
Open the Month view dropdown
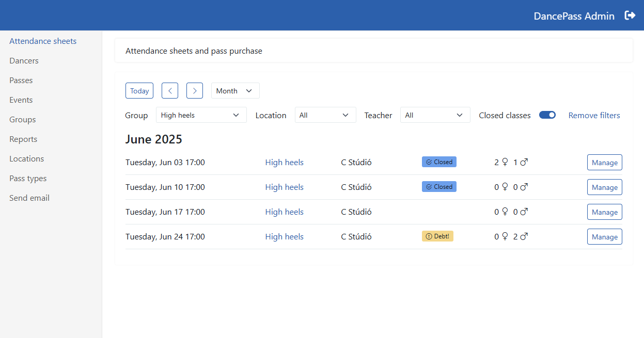coord(235,90)
